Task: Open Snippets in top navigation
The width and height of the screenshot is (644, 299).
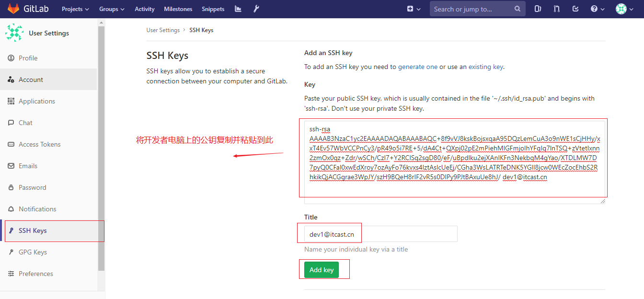Action: pyautogui.click(x=213, y=9)
